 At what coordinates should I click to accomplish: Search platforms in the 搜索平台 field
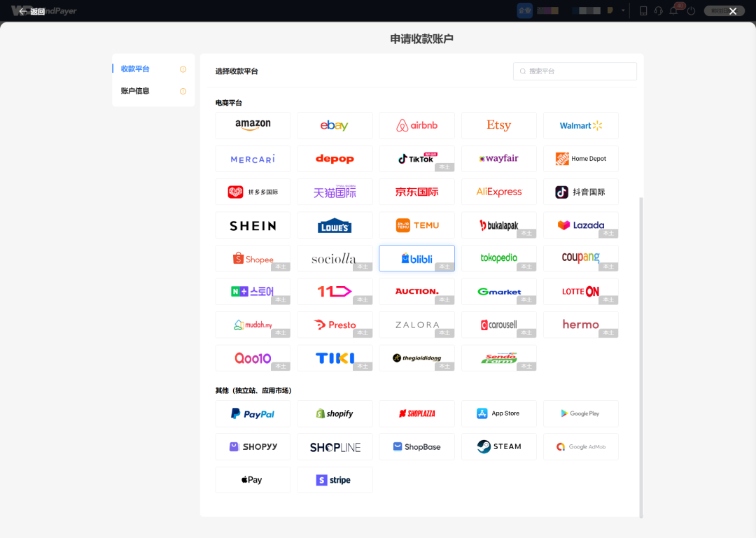coord(575,71)
